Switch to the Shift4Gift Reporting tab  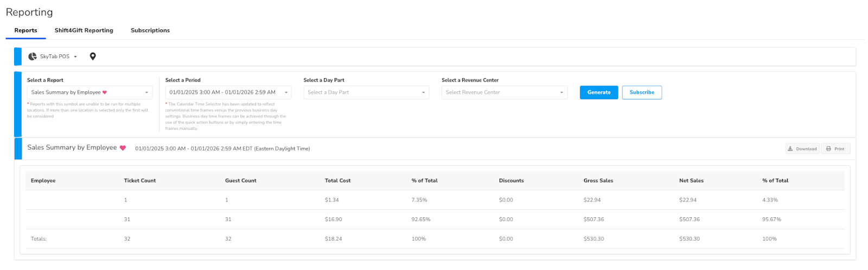(x=84, y=30)
